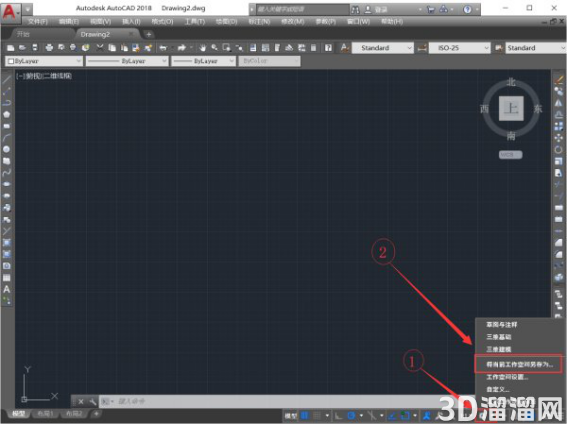Toggle polar tracking in status bar
The height and width of the screenshot is (425, 567).
[x=351, y=416]
